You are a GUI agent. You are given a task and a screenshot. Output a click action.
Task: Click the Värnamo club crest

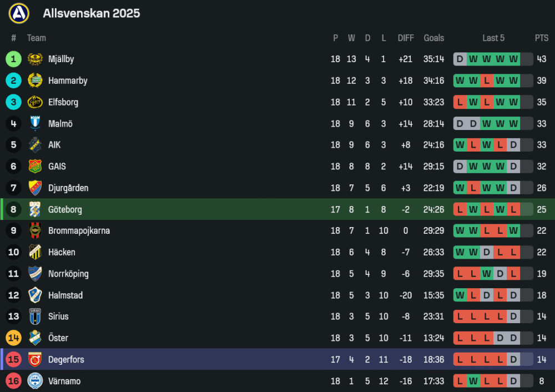tap(35, 381)
